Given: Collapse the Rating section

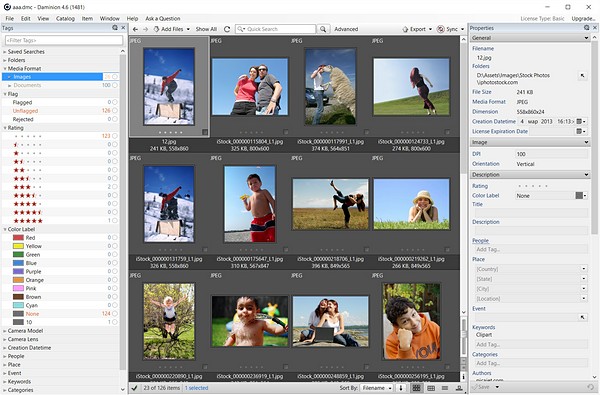Looking at the screenshot, I should click(x=5, y=128).
